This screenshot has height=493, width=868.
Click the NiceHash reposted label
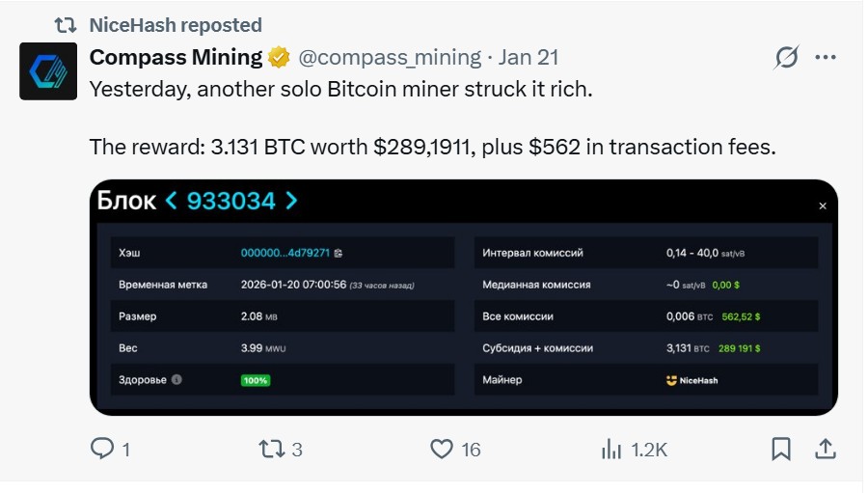175,25
